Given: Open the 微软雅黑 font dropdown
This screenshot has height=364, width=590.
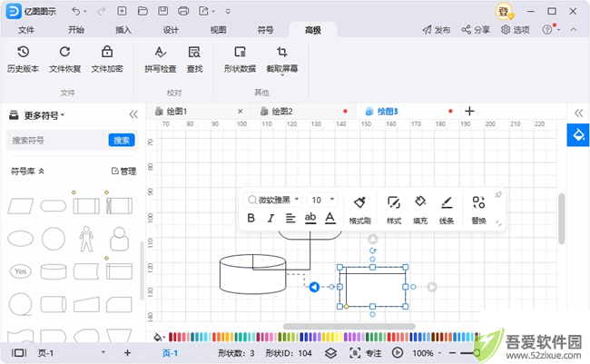Looking at the screenshot, I should (x=273, y=200).
